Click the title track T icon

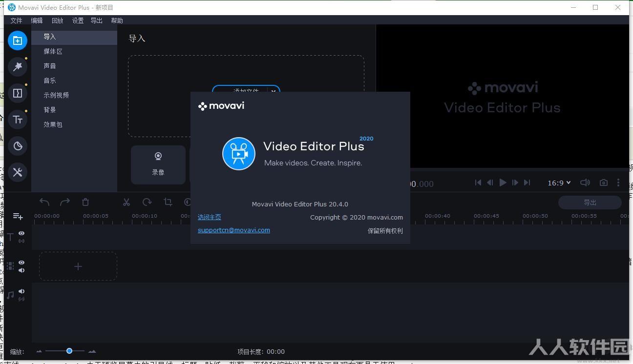click(x=10, y=237)
